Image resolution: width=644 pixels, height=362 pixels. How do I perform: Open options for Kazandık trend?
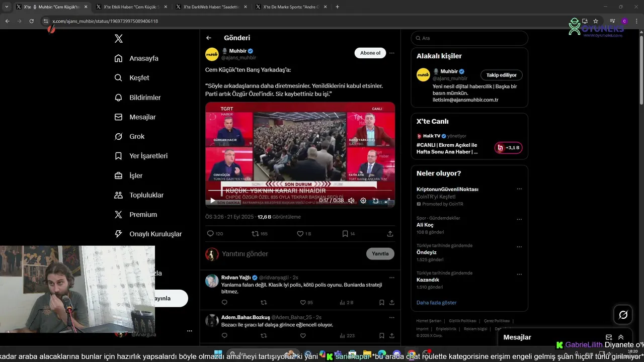point(519,275)
